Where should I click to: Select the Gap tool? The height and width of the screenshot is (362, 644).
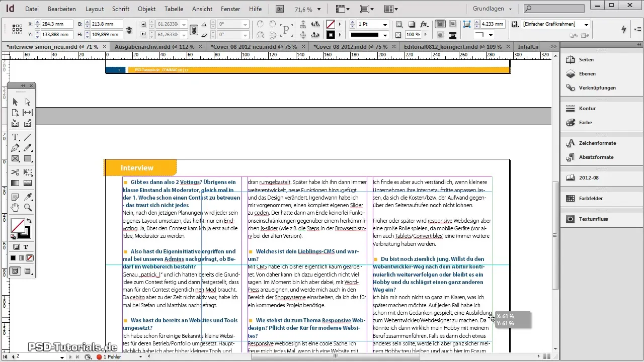(28, 113)
